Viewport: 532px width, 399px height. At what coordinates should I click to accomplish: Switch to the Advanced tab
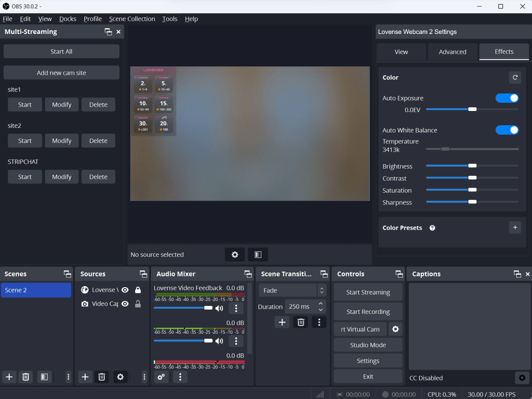452,52
